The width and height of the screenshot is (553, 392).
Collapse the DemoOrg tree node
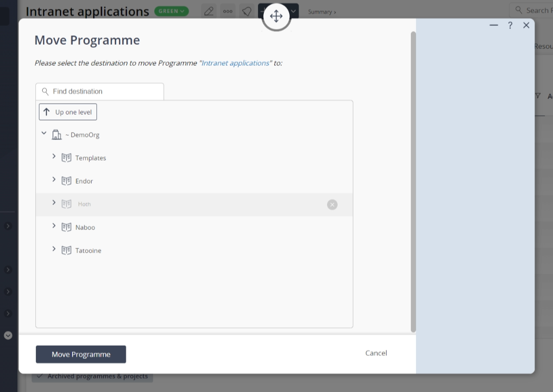[x=44, y=134]
